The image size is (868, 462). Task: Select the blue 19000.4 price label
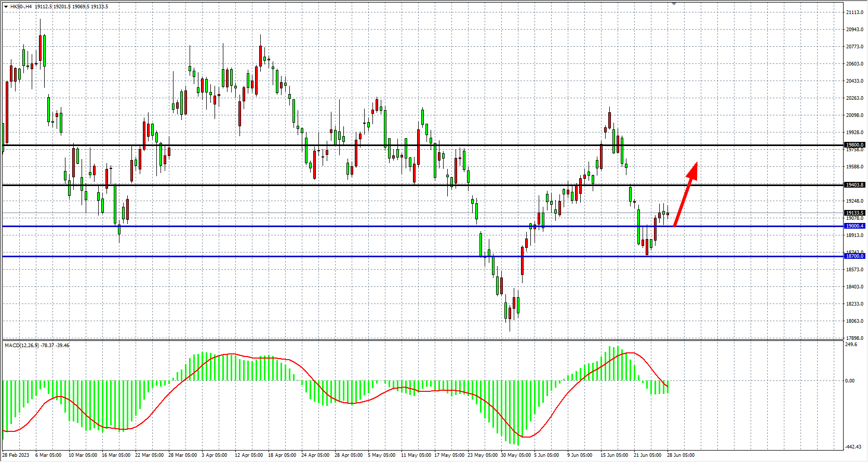tap(854, 226)
